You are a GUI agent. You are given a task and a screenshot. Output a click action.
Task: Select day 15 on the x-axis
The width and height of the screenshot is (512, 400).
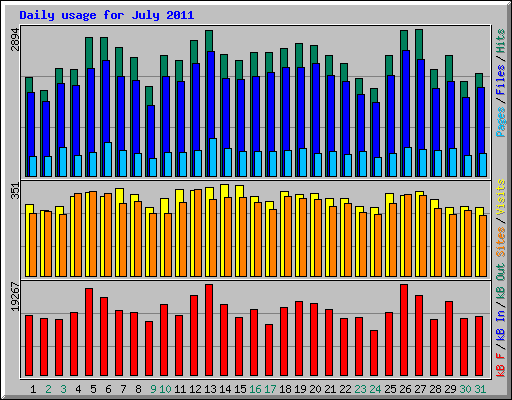click(x=240, y=389)
